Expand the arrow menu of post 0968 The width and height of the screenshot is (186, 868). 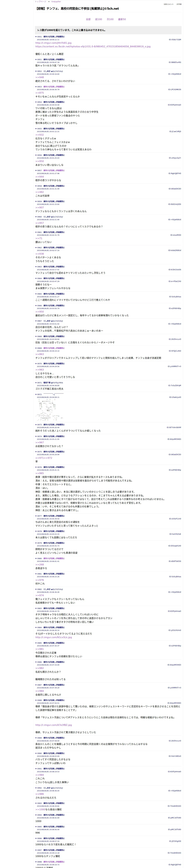36,336
